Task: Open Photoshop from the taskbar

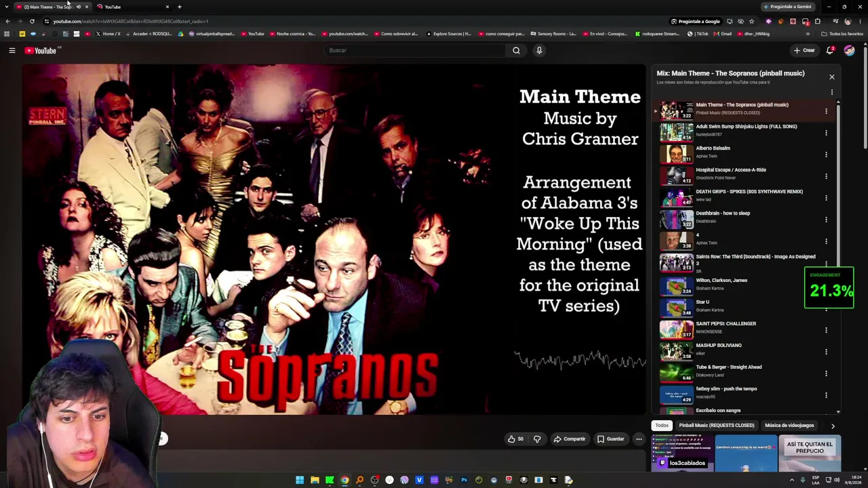Action: pos(464,480)
